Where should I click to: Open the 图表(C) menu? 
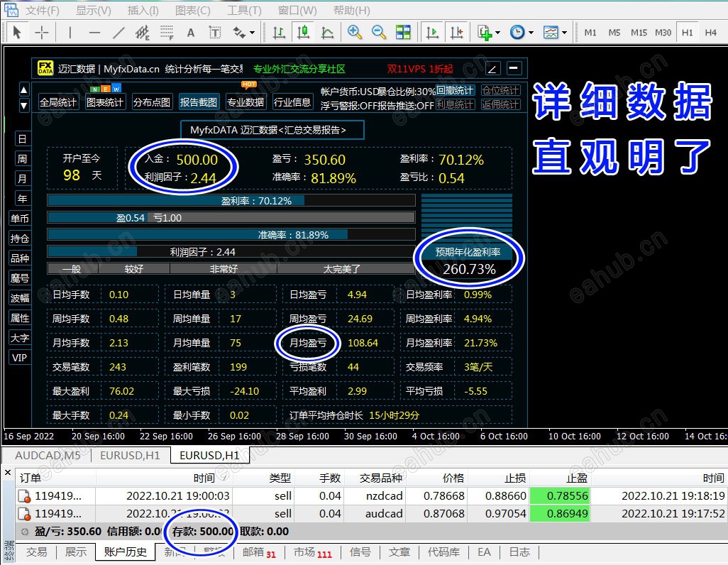coord(193,10)
